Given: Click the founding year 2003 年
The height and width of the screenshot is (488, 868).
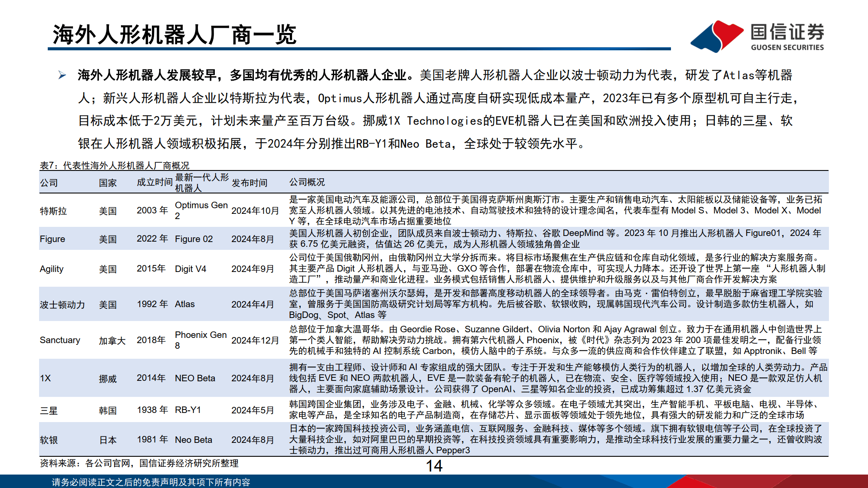Looking at the screenshot, I should (152, 210).
